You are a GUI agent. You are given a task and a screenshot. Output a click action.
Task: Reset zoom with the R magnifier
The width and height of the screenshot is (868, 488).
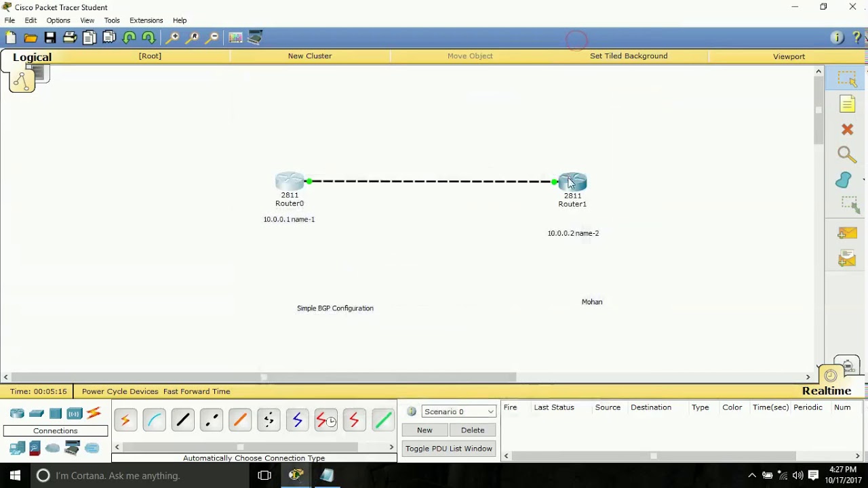[193, 38]
